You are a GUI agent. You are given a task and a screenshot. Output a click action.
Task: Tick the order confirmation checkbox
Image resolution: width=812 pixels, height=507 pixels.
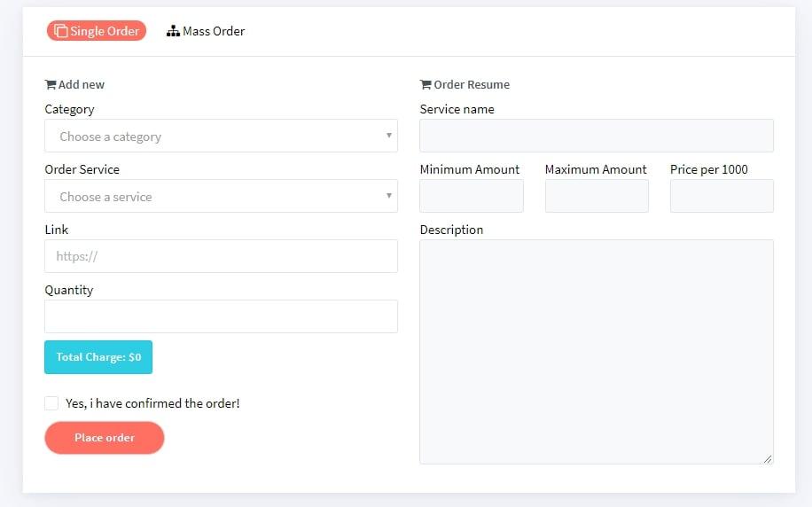tap(51, 403)
